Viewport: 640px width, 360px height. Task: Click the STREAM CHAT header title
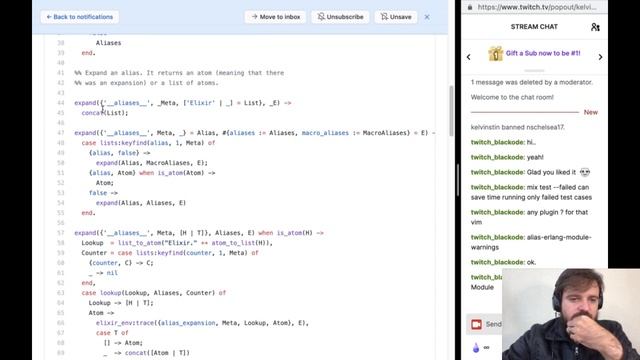(534, 27)
